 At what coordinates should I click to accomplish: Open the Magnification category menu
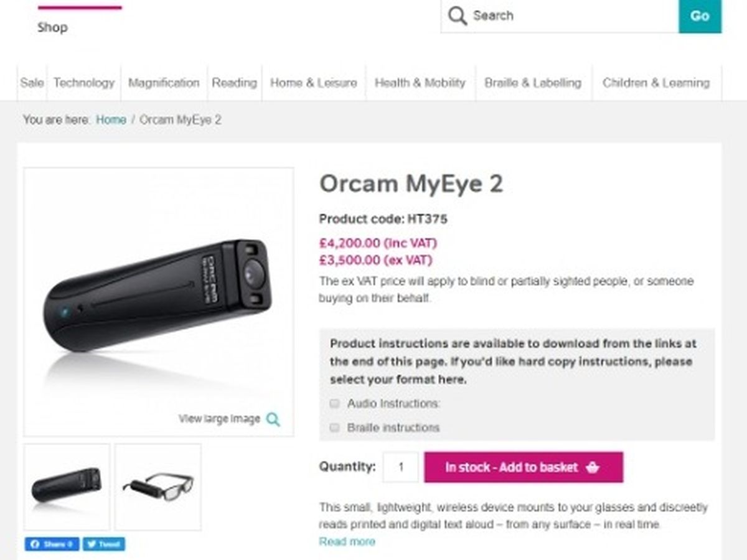coord(164,83)
